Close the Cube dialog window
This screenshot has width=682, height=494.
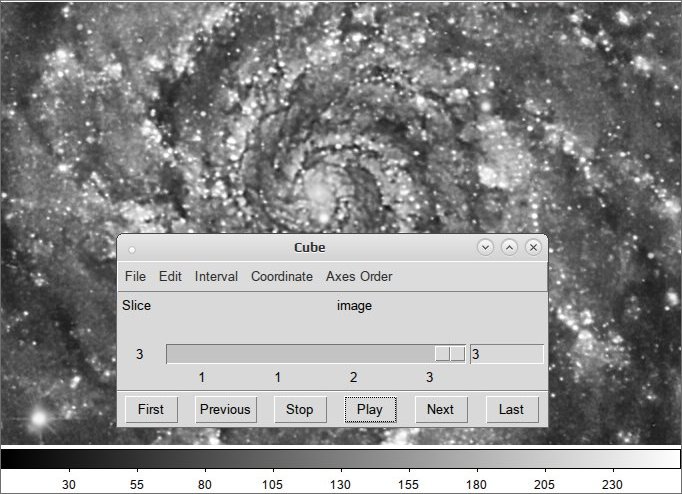[x=533, y=247]
